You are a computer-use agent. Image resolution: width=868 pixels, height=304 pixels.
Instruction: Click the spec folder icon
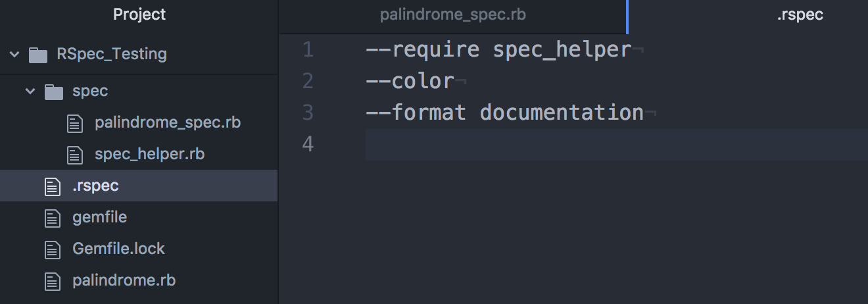tap(53, 91)
